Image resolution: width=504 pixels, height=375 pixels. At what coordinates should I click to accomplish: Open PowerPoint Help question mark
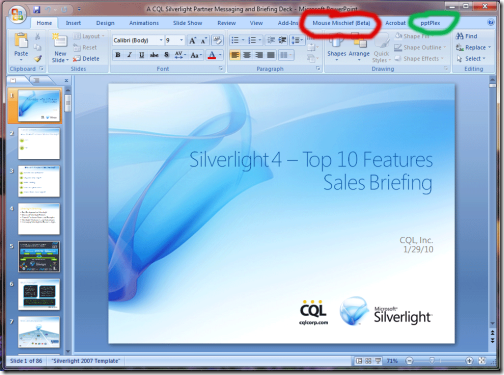tap(491, 23)
